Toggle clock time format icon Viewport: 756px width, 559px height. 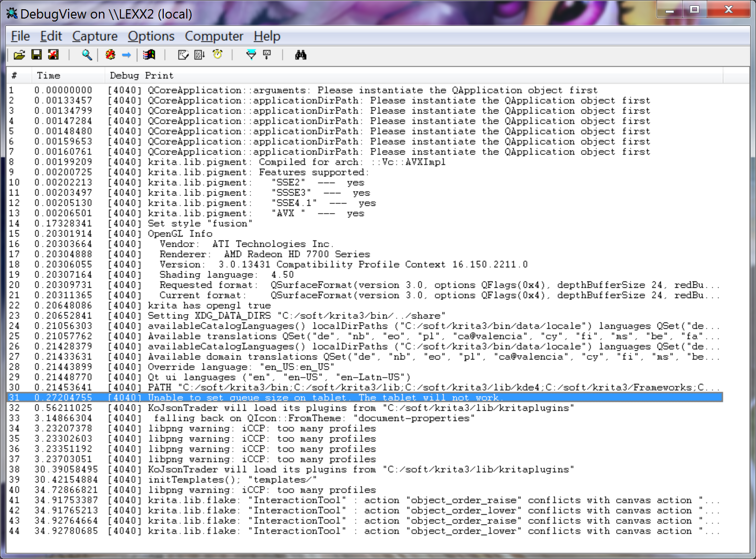[217, 55]
